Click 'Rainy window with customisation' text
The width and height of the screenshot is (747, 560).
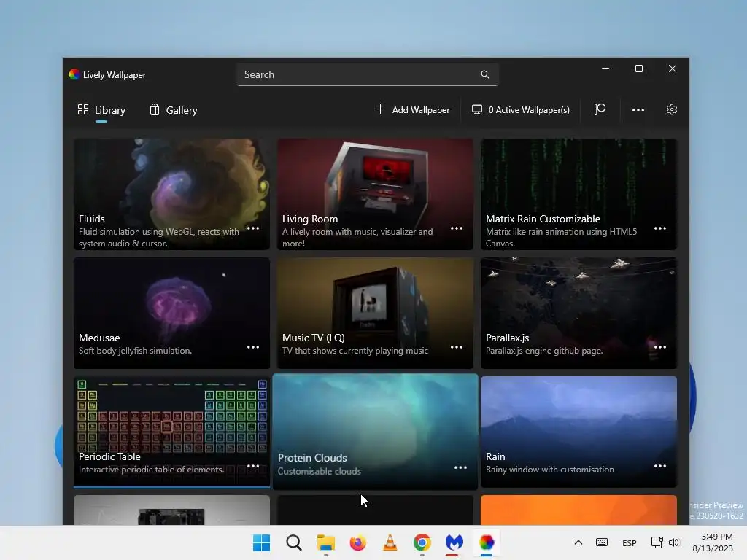550,470
